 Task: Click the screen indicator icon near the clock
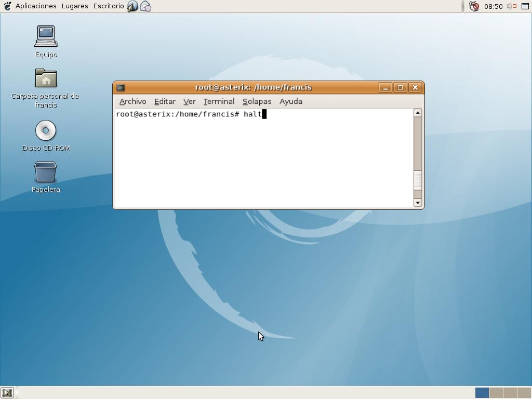(525, 6)
